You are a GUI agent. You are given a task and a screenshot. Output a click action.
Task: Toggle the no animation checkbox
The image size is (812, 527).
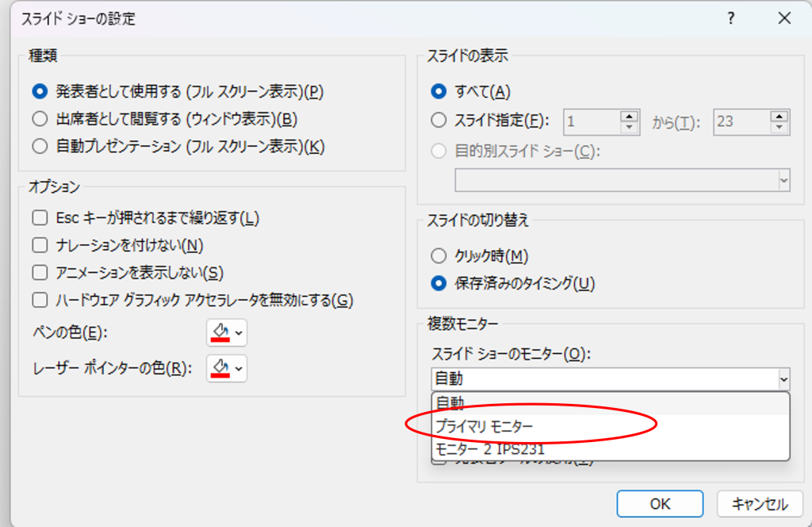tap(40, 273)
